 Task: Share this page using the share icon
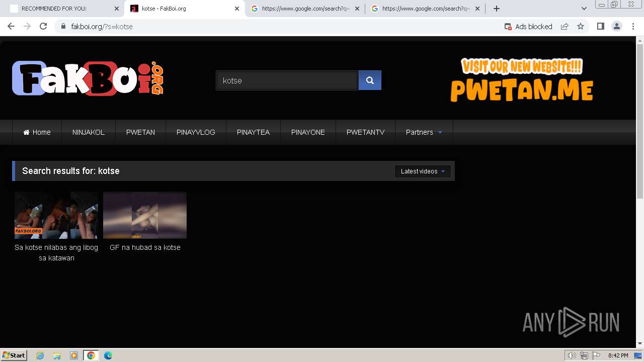pyautogui.click(x=565, y=27)
